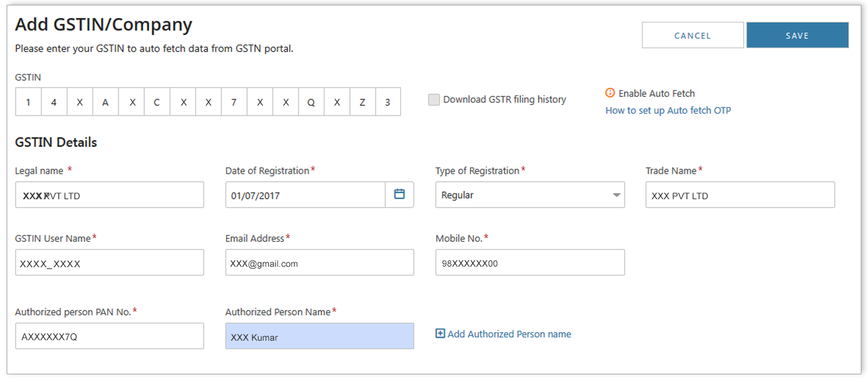Screen dimensions: 868x381
Task: Click the plus icon beside Add Authorized Person
Action: [440, 333]
